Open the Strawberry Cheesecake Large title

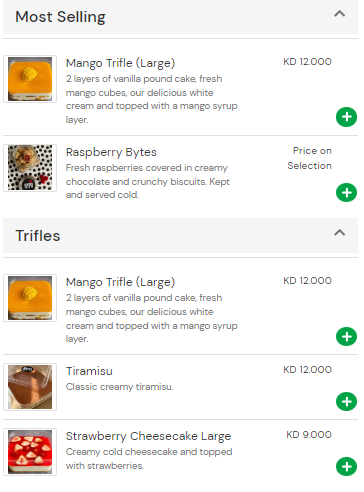click(148, 436)
